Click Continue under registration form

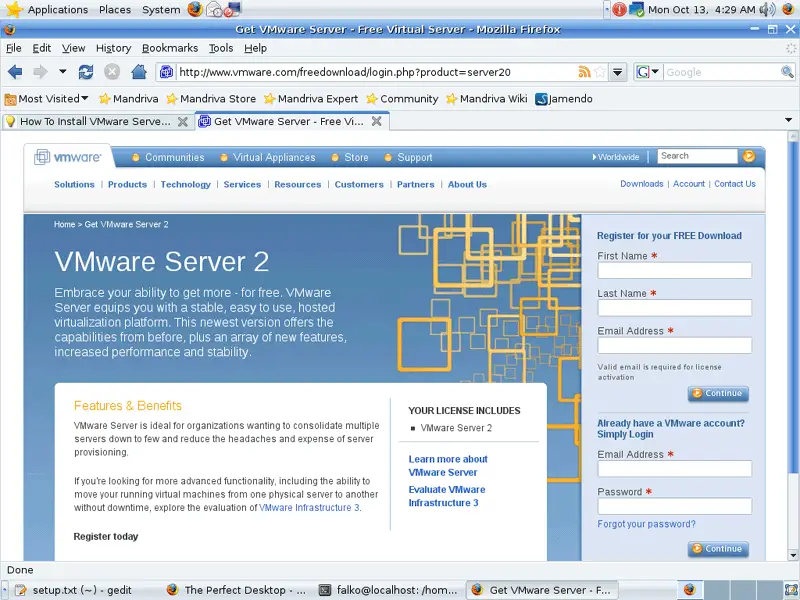coord(718,393)
